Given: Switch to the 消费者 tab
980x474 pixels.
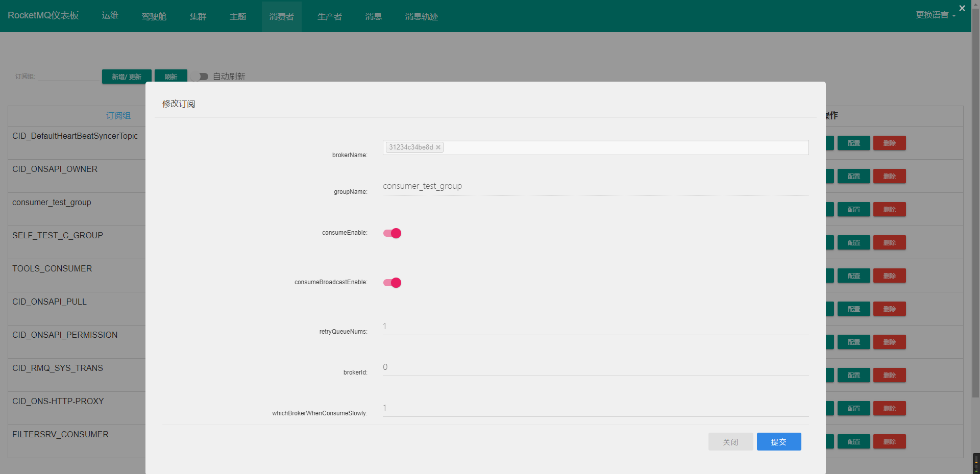Looking at the screenshot, I should (281, 16).
